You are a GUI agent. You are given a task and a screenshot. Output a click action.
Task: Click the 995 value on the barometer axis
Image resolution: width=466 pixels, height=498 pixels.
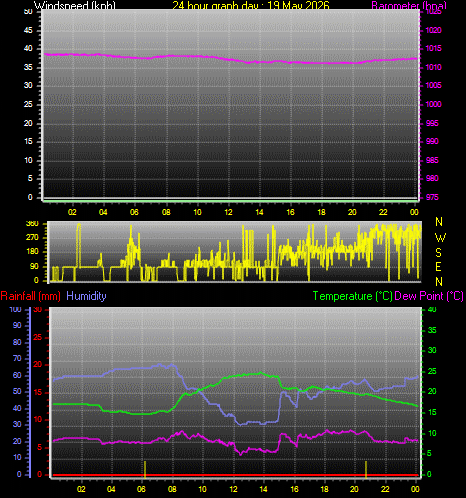[432, 123]
